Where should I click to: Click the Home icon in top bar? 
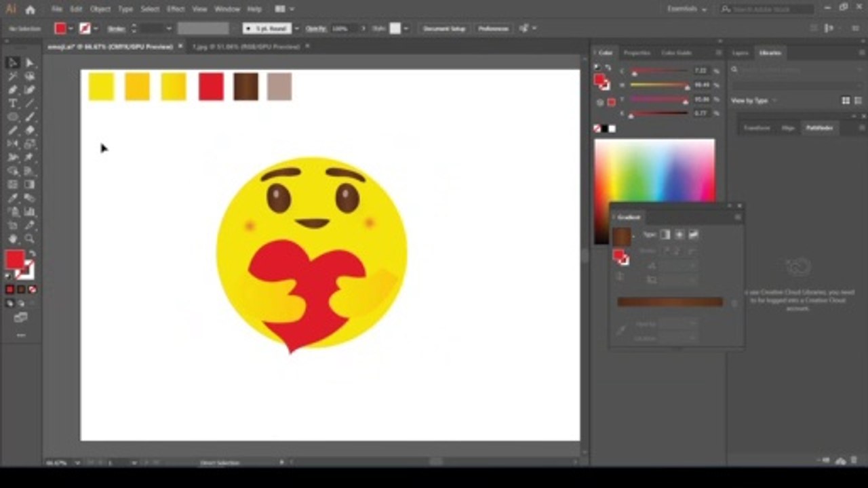[x=30, y=9]
